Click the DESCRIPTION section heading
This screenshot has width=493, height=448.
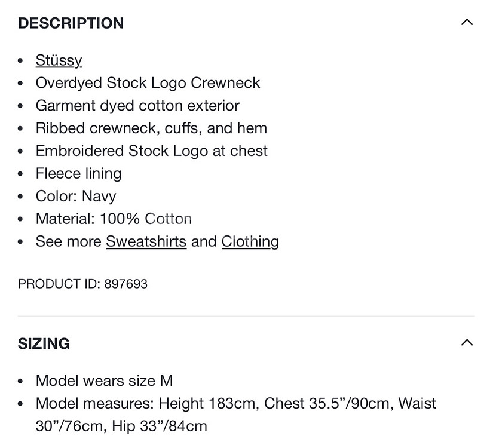[71, 23]
